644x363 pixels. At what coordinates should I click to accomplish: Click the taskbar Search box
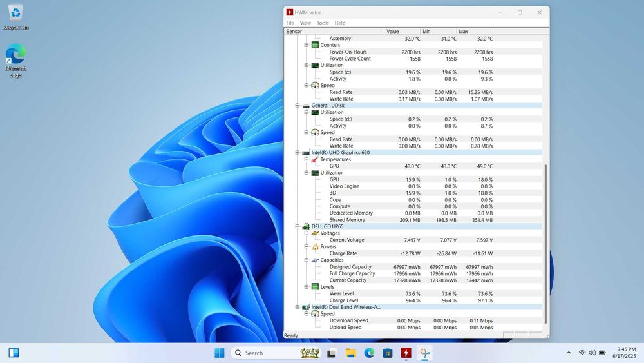276,353
